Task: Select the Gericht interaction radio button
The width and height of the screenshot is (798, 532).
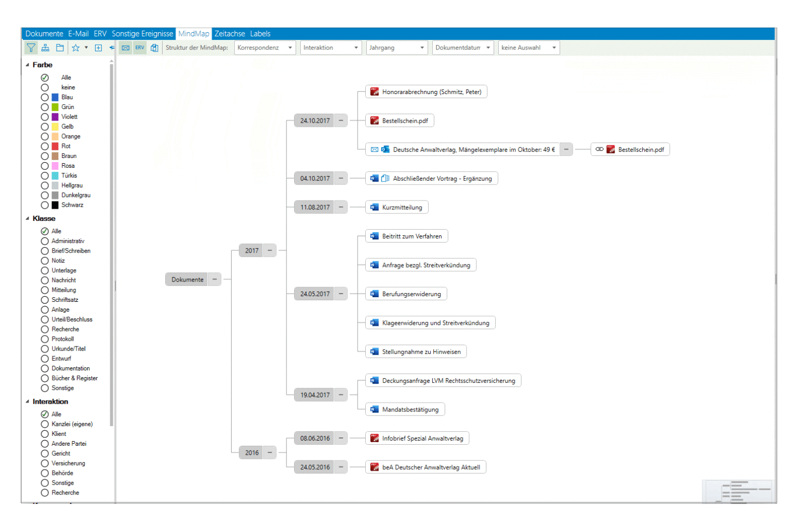Action: (x=45, y=454)
